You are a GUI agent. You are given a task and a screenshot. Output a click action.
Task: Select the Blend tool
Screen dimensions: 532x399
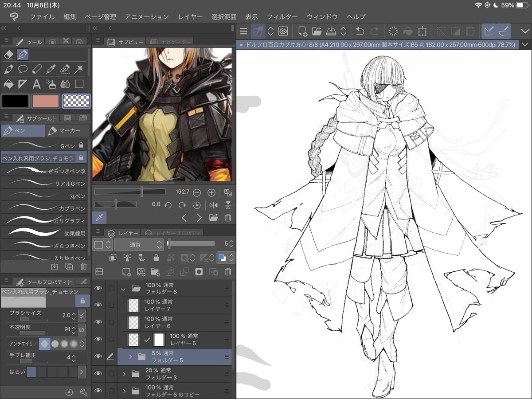point(65,84)
